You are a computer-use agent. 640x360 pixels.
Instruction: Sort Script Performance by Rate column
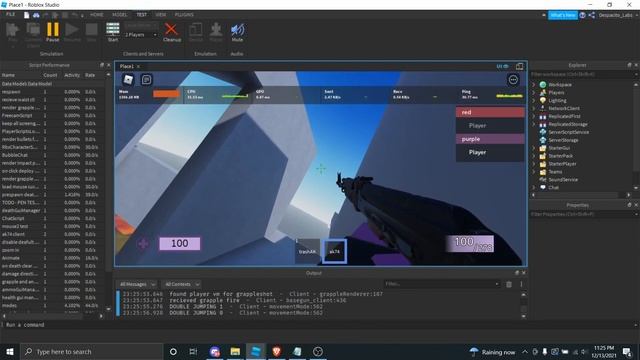pyautogui.click(x=90, y=75)
